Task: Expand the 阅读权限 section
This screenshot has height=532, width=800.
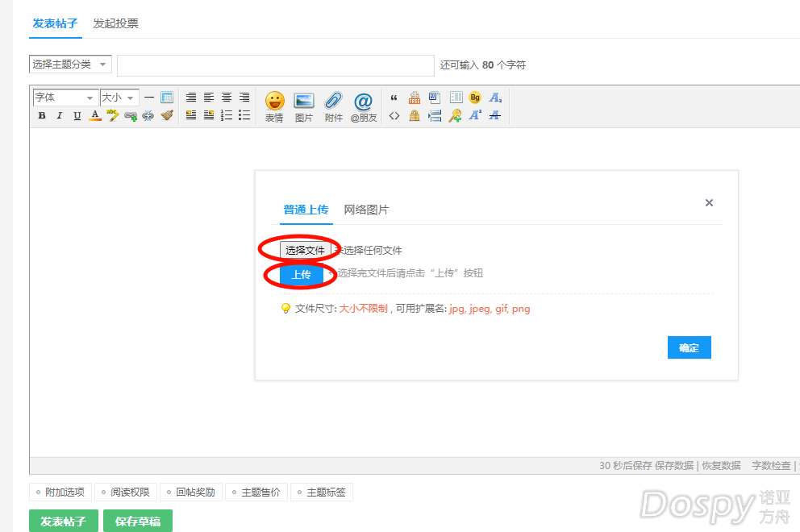Action: click(126, 493)
